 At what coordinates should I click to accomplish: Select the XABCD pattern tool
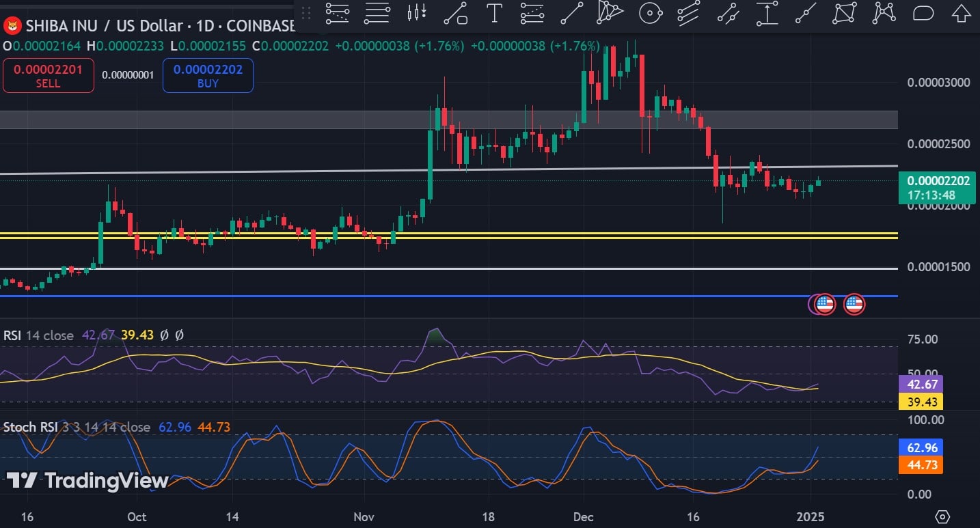pos(884,12)
